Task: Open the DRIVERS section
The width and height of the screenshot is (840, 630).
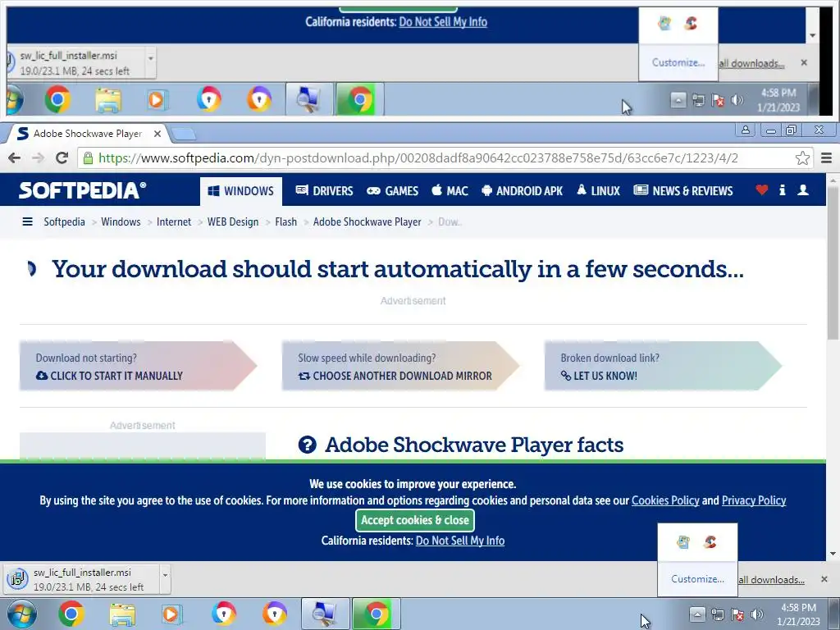Action: tap(324, 190)
